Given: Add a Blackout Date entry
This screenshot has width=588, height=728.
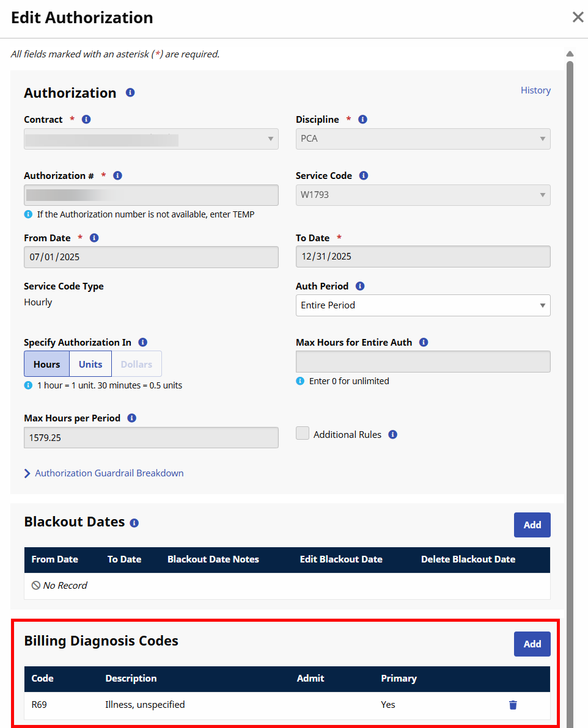Looking at the screenshot, I should 531,525.
